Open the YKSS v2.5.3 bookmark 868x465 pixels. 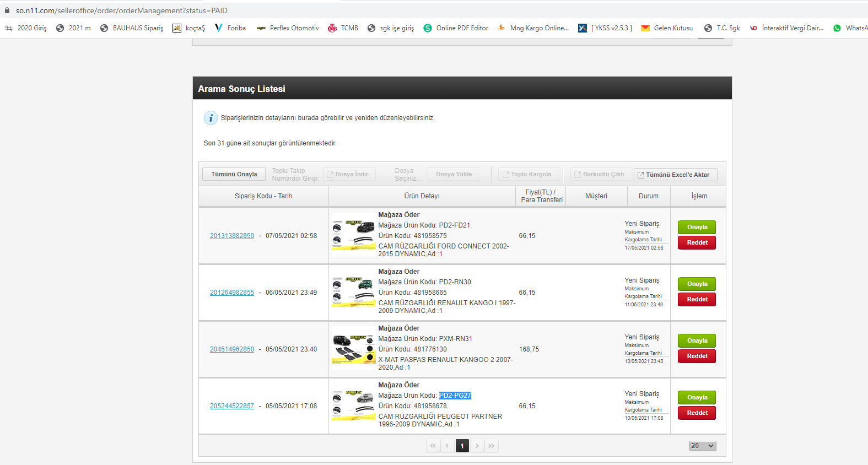pyautogui.click(x=605, y=28)
